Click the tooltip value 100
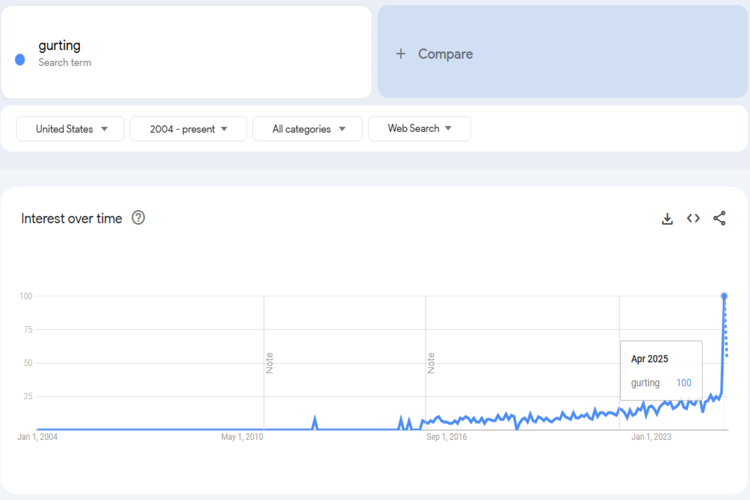750x500 pixels. pos(684,383)
